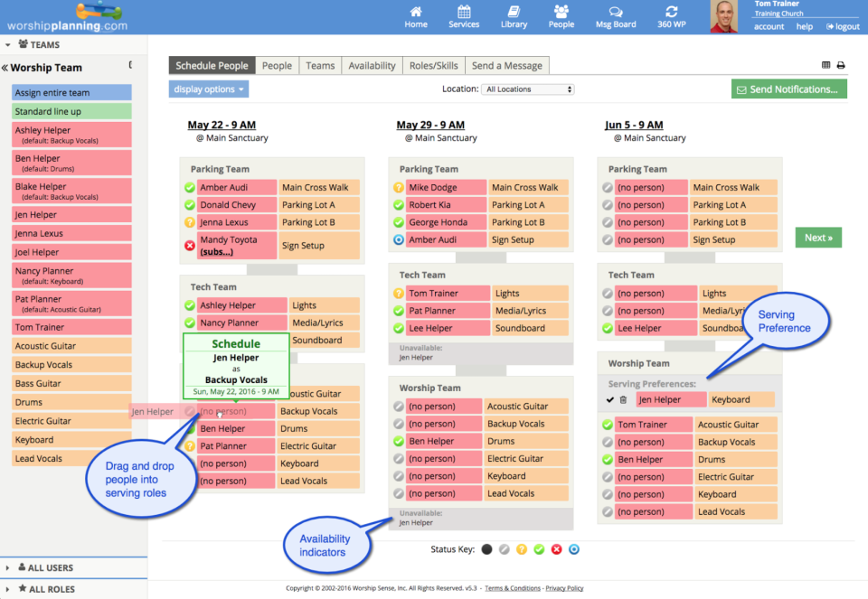Screen dimensions: 868x599
Task: Open the Roles/Skills tab
Action: [433, 65]
